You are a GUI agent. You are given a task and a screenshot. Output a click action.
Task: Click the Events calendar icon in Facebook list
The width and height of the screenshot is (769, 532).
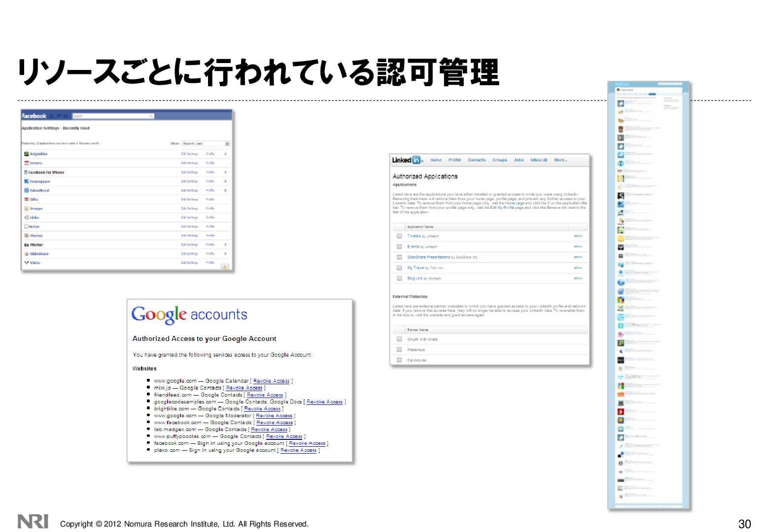tap(27, 163)
